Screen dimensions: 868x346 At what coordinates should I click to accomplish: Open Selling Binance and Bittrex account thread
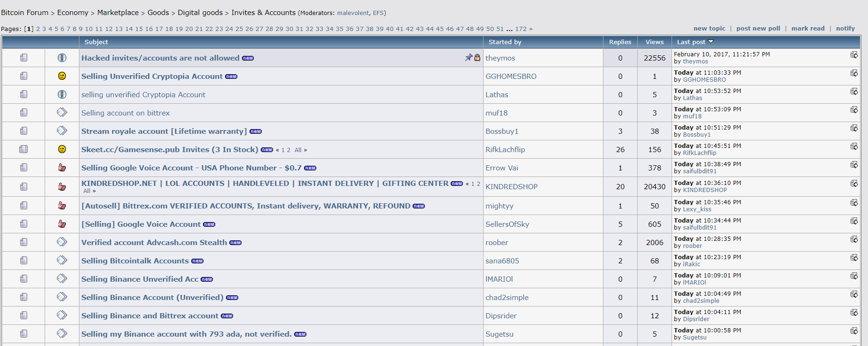(x=150, y=316)
